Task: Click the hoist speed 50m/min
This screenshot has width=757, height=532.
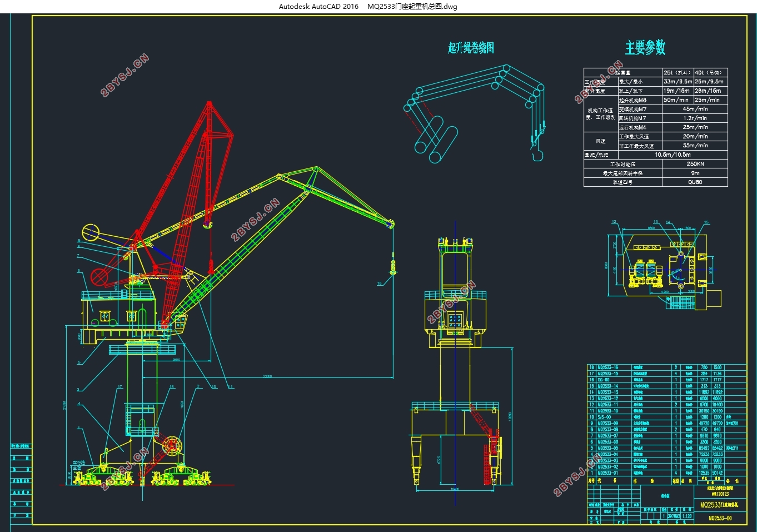Action: (x=676, y=100)
